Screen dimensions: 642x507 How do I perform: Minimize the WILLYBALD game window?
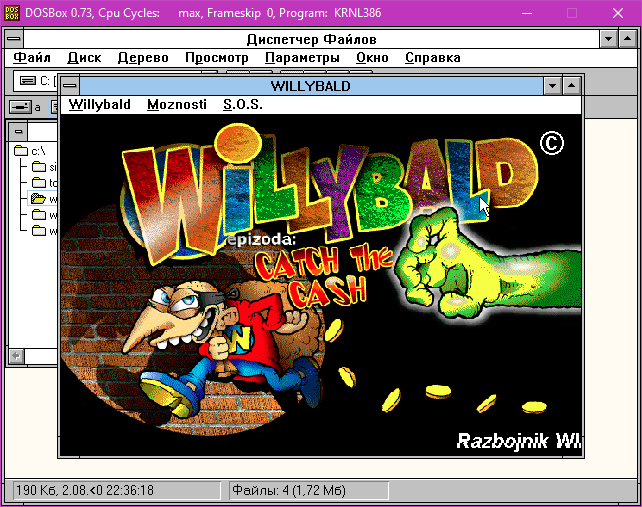pos(552,86)
